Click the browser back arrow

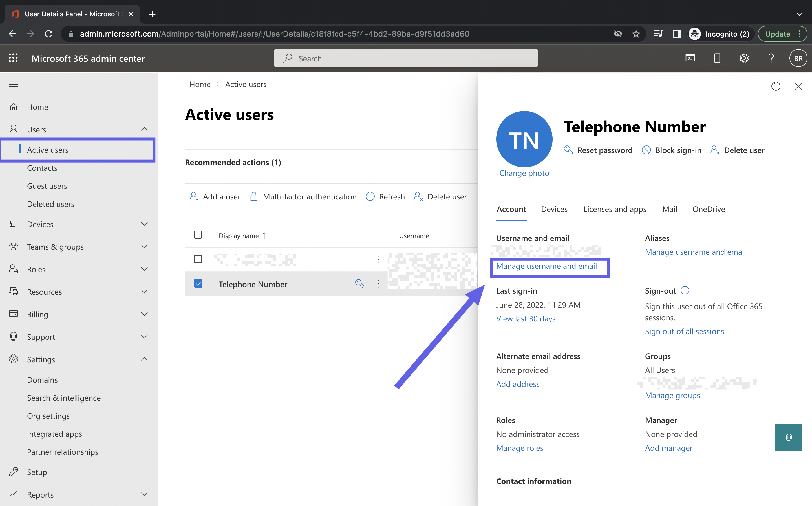(13, 34)
